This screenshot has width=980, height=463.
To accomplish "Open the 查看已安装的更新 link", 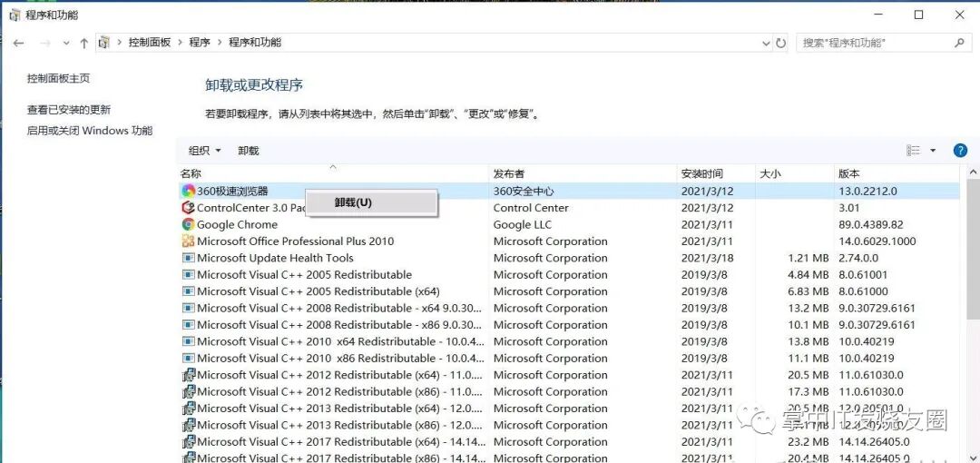I will 69,110.
